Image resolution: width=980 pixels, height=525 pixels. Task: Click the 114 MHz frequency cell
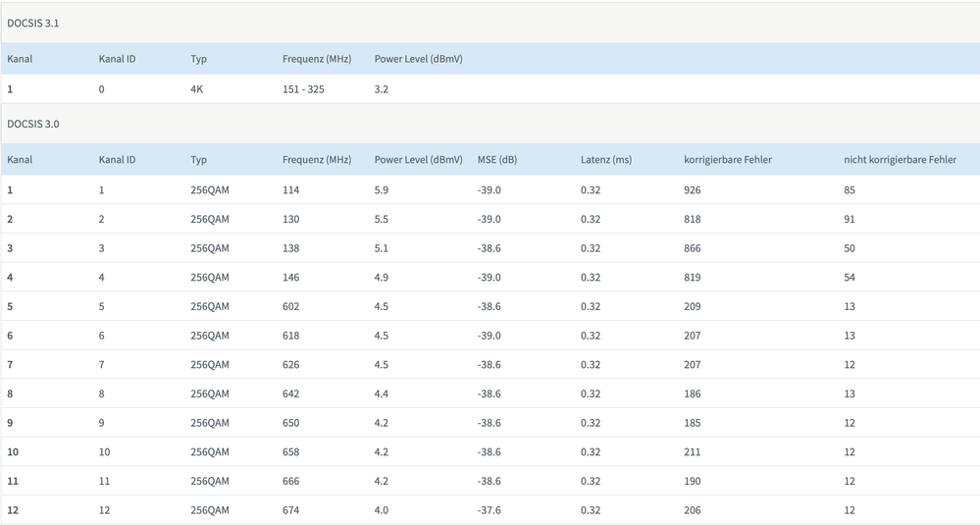[290, 190]
